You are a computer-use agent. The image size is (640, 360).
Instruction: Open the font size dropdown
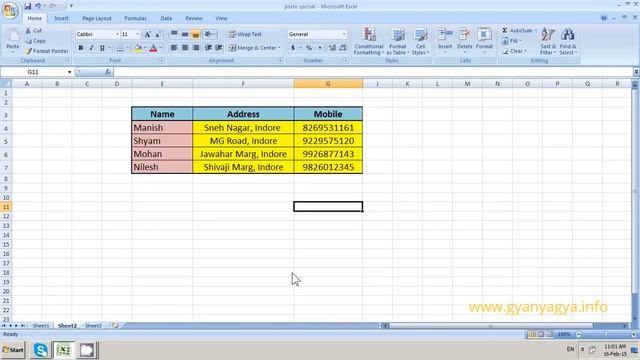[x=138, y=34]
